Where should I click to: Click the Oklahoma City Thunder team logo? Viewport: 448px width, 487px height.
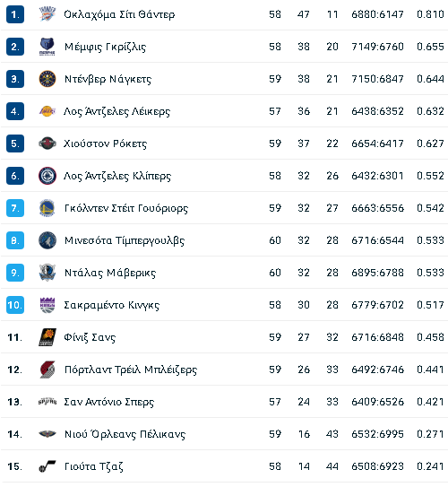coord(47,14)
